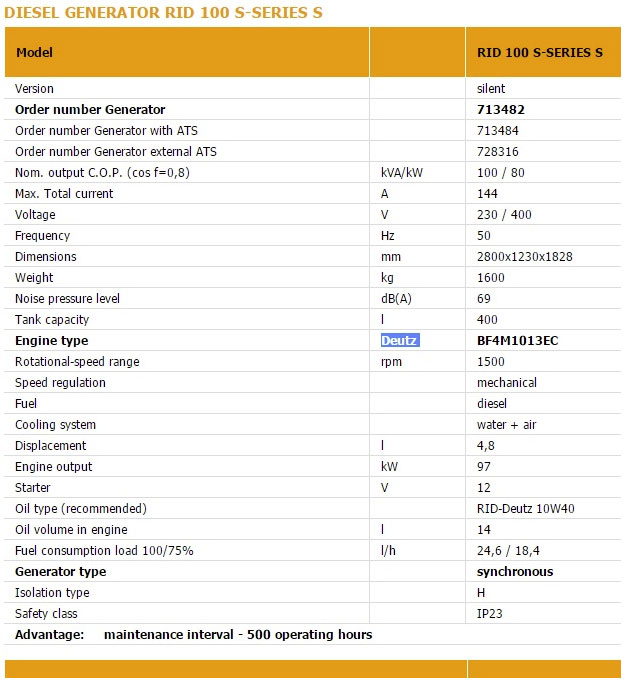
Task: Click 'Order number Generator' bold label
Action: (90, 109)
